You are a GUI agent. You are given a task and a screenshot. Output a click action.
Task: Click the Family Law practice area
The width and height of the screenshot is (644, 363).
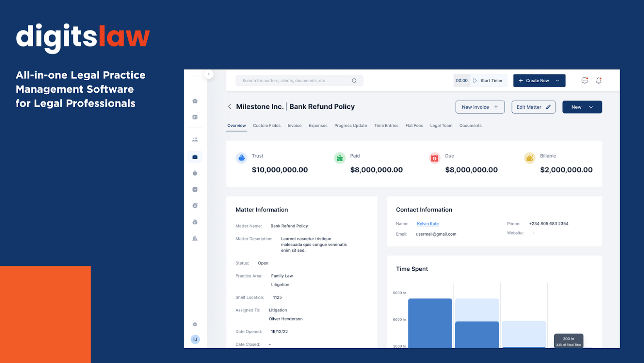click(x=282, y=276)
